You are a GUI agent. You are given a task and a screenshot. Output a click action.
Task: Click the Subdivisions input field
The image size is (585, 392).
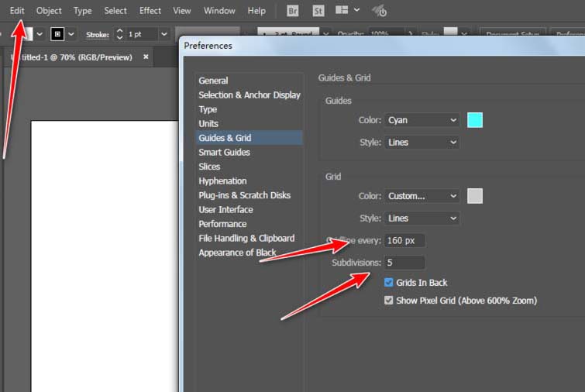click(404, 263)
